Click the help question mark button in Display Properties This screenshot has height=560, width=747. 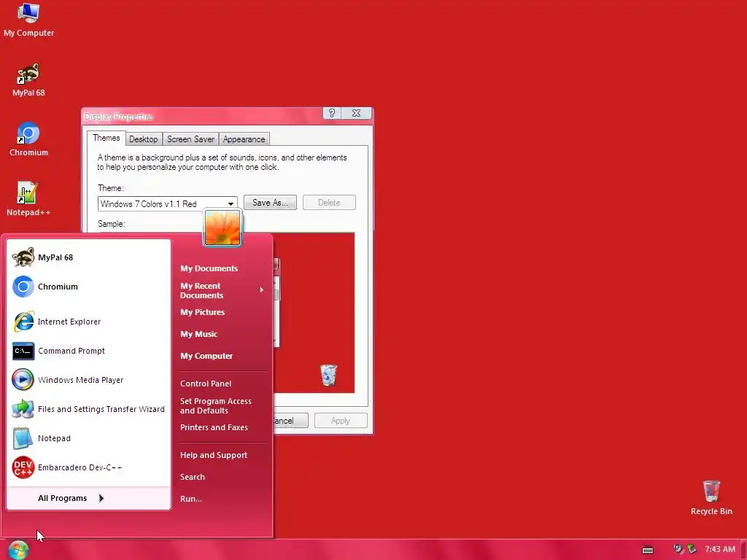pyautogui.click(x=332, y=113)
